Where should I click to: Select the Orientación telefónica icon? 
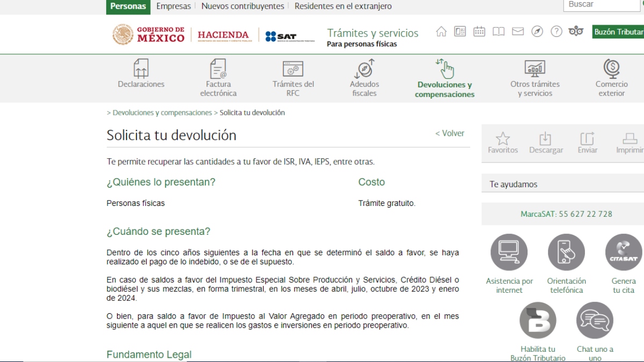click(566, 252)
